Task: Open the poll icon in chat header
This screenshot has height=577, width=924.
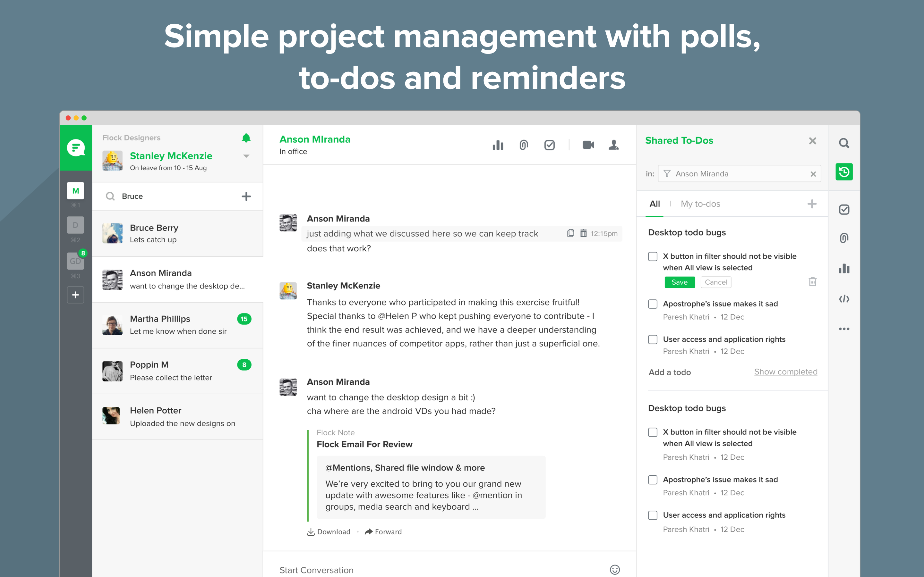Action: tap(498, 145)
